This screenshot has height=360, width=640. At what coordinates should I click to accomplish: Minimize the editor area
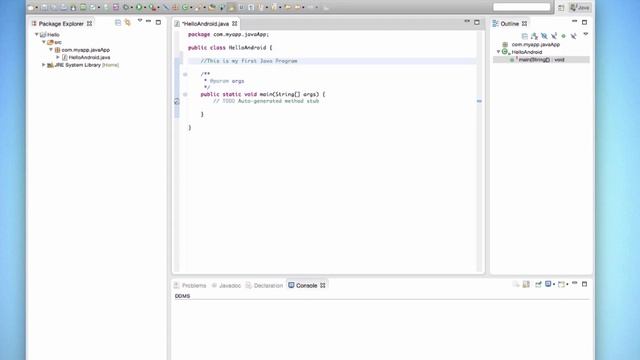coord(467,21)
